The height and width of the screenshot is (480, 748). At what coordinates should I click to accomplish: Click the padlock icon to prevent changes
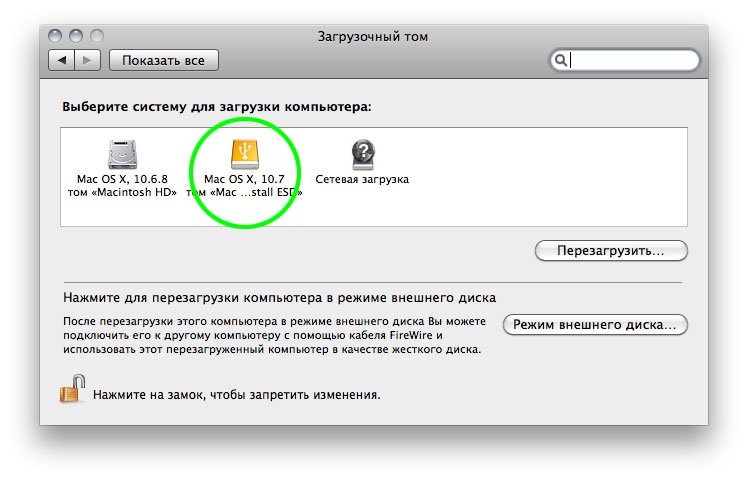(x=72, y=390)
